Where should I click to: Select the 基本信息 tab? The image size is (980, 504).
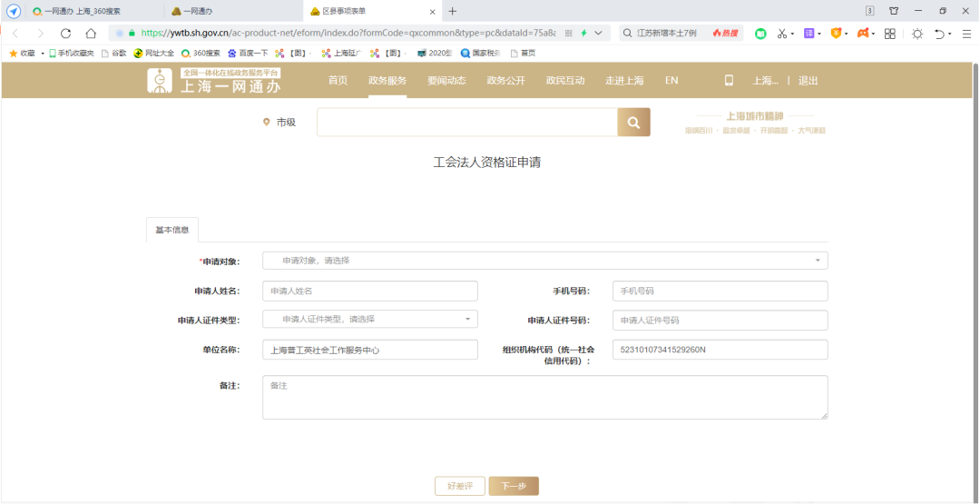(x=172, y=230)
